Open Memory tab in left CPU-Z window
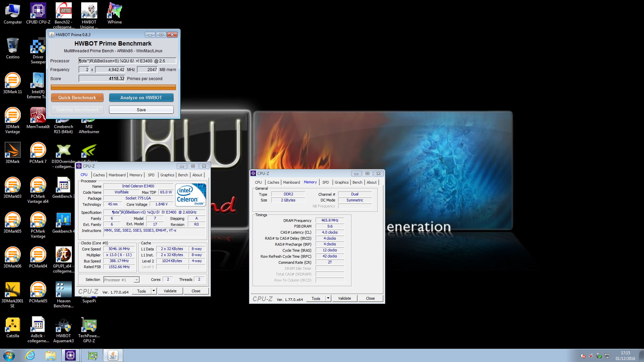This screenshot has width=644, height=362. tap(136, 175)
